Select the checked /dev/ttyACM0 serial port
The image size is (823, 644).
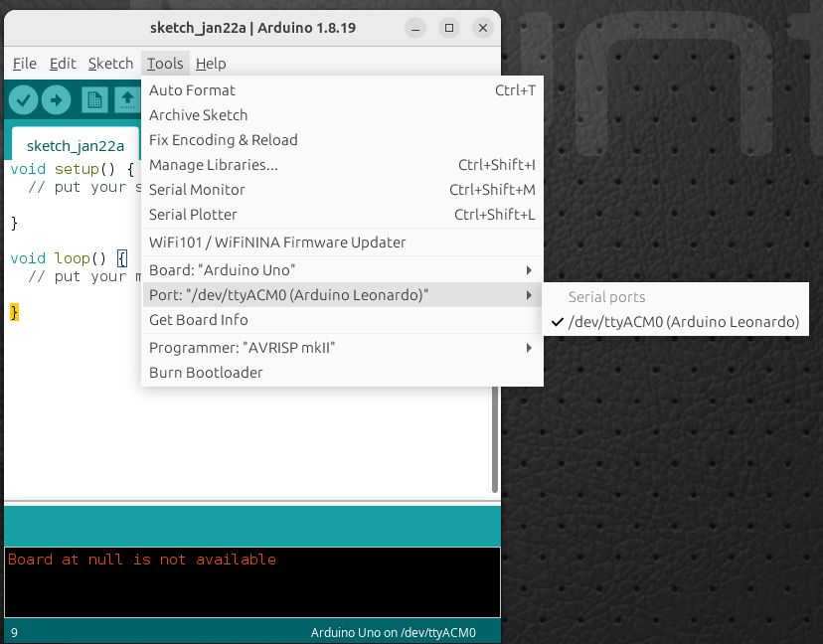tap(676, 322)
